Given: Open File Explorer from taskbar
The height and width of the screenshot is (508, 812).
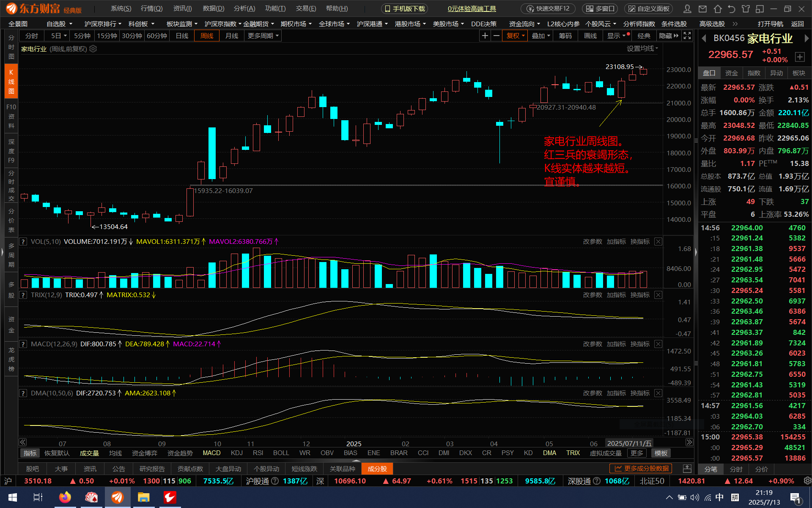Looking at the screenshot, I should point(144,497).
